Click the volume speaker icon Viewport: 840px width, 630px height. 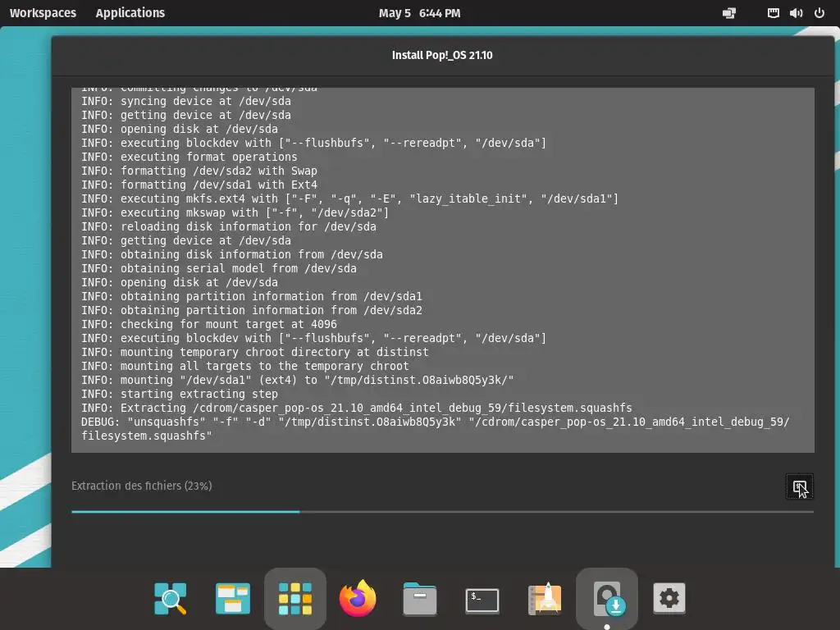pyautogui.click(x=796, y=13)
